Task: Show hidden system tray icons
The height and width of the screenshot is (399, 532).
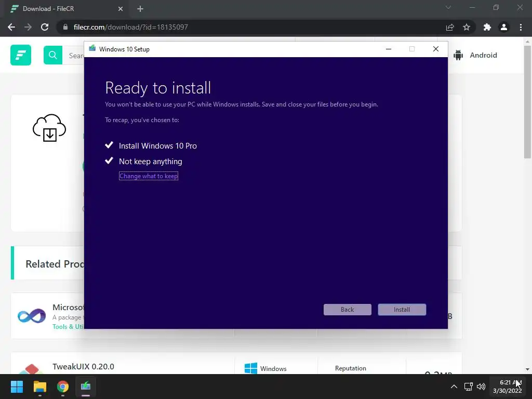Action: click(x=454, y=387)
